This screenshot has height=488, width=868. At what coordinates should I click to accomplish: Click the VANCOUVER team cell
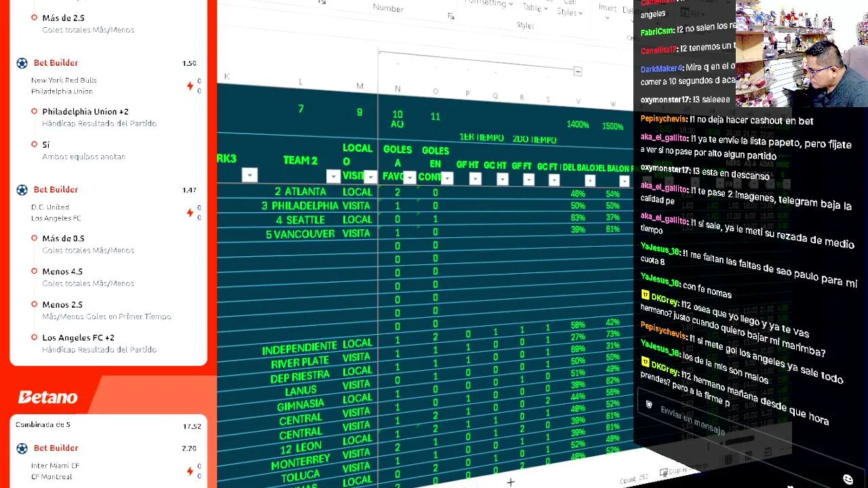(x=300, y=235)
